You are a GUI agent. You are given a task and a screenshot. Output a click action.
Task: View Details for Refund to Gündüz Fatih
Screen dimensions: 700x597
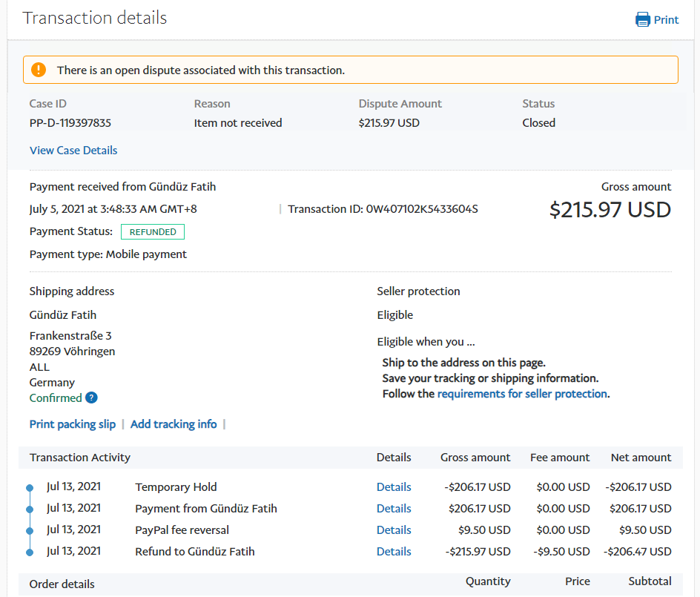click(394, 552)
